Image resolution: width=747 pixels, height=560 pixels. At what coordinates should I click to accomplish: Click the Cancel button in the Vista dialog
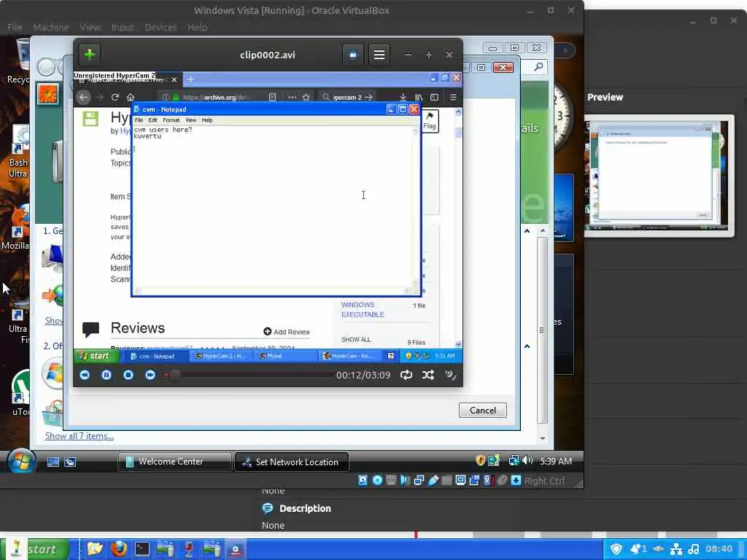coord(483,411)
